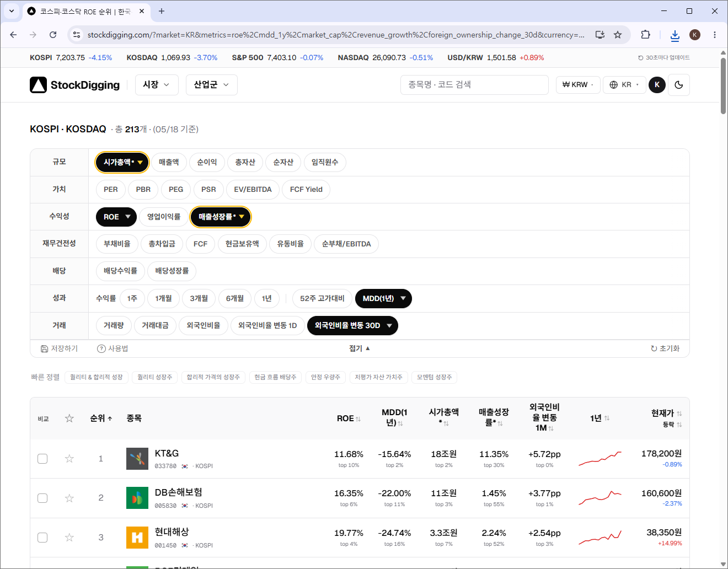Sort by 현재가 column header
Image resolution: width=728 pixels, height=569 pixels.
[x=666, y=413]
